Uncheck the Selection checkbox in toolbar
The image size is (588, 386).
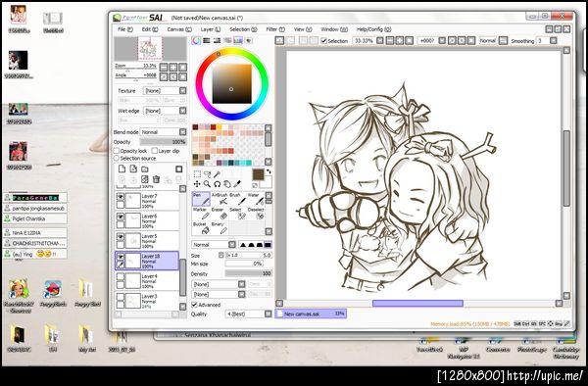click(324, 41)
